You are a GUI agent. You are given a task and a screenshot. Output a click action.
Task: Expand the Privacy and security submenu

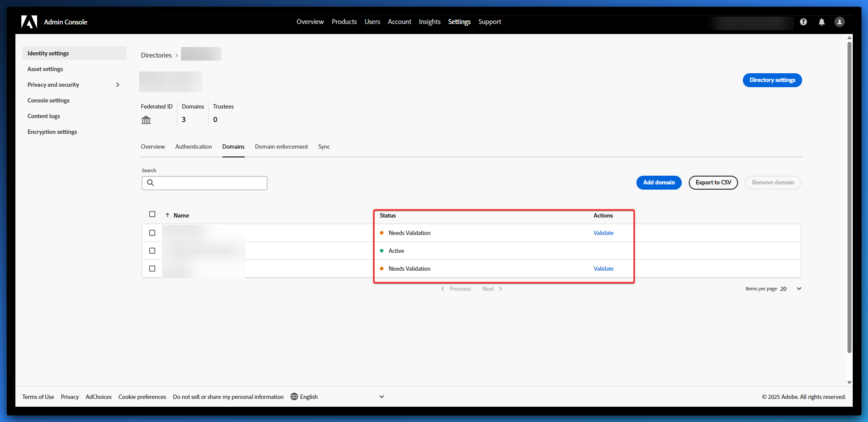point(117,85)
